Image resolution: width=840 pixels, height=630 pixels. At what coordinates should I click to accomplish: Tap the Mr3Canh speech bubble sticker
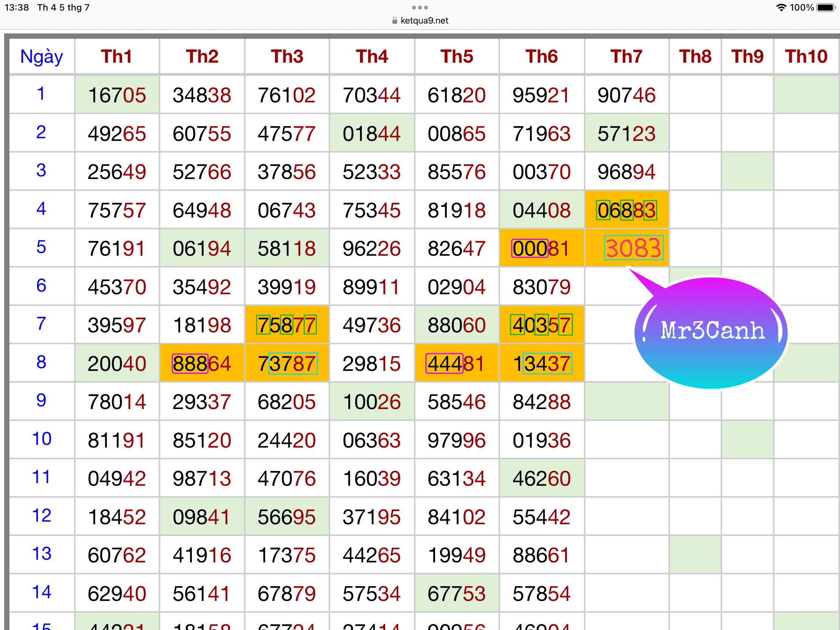tap(711, 332)
